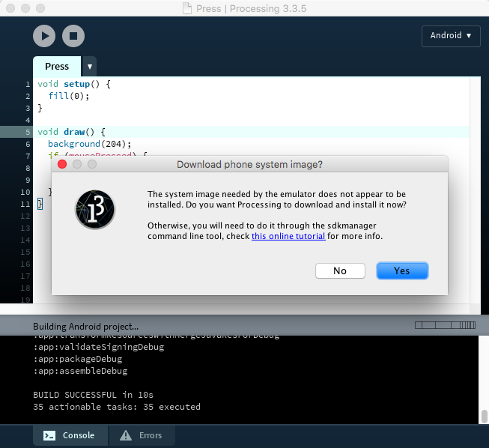Stop the running sketch

coord(73,36)
